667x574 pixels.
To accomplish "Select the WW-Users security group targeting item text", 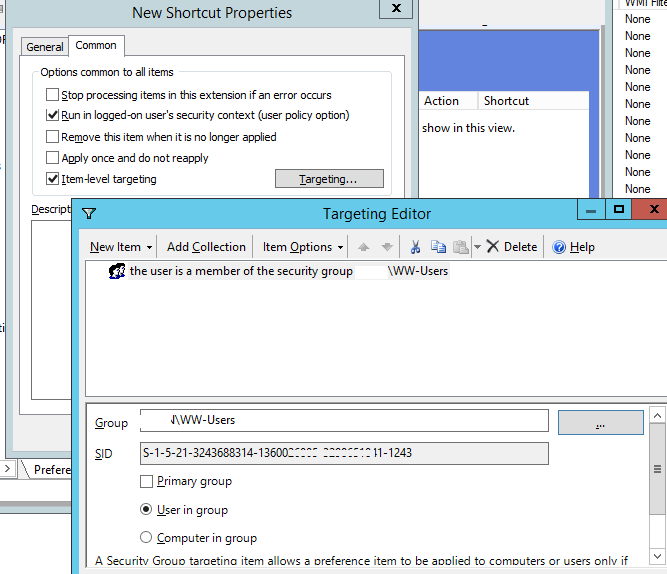I will (289, 271).
